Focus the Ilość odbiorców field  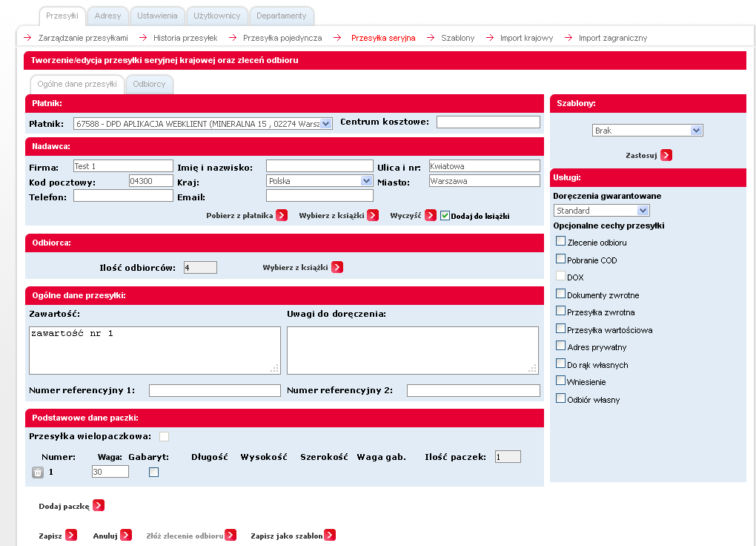[x=200, y=268]
